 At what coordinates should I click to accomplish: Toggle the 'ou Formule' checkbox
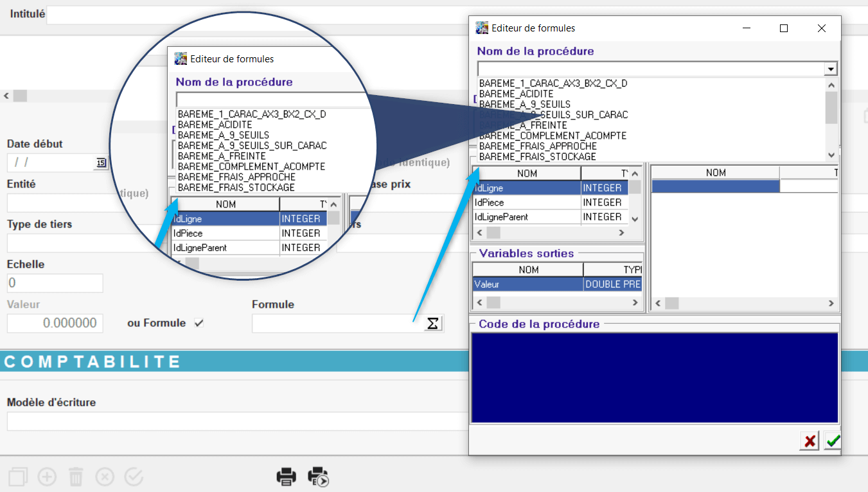199,323
